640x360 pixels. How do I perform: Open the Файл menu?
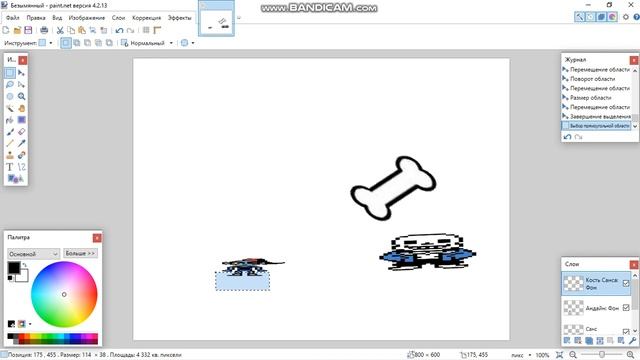(x=13, y=18)
